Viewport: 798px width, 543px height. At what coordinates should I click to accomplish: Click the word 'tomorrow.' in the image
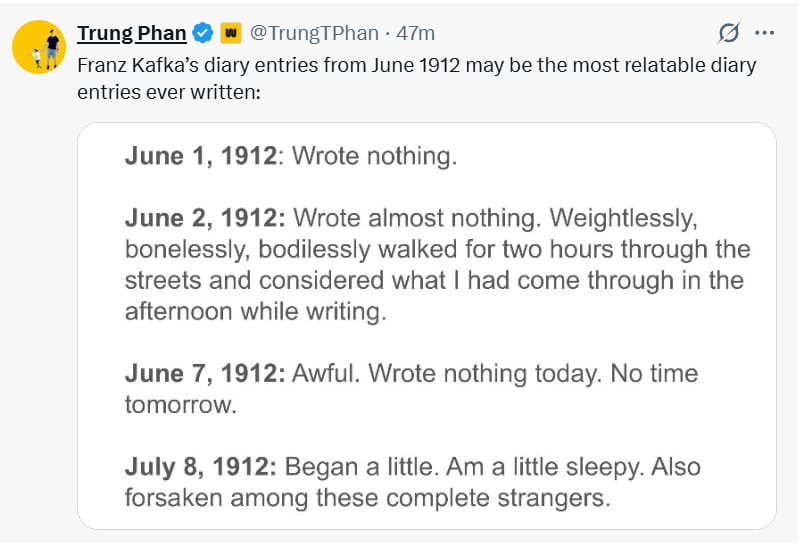(x=181, y=406)
